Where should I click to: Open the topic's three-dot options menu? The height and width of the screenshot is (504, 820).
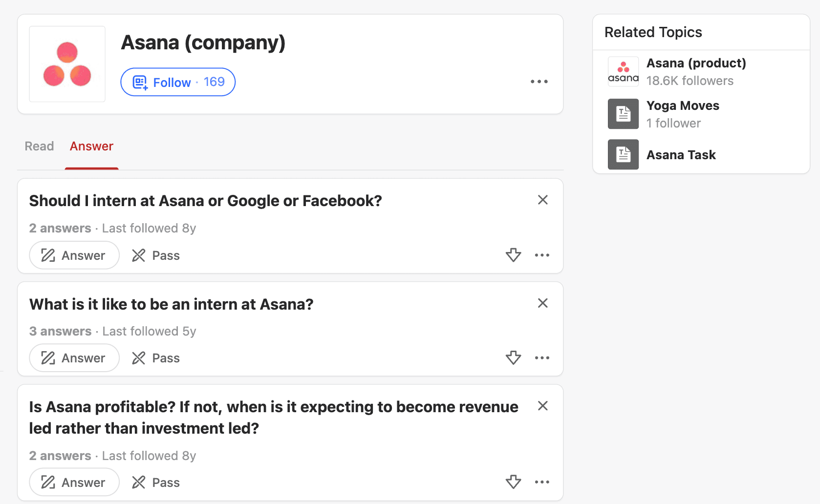pos(539,82)
